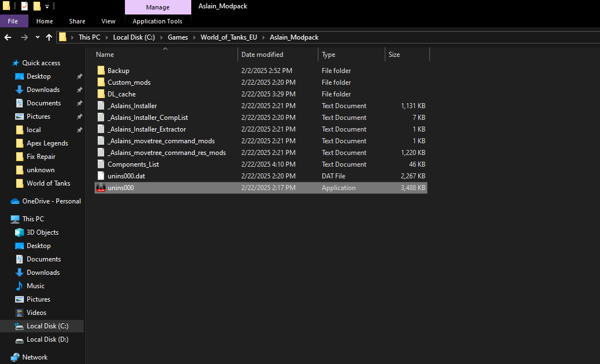This screenshot has height=364, width=600.
Task: Open Application Tools tab
Action: coord(158,21)
